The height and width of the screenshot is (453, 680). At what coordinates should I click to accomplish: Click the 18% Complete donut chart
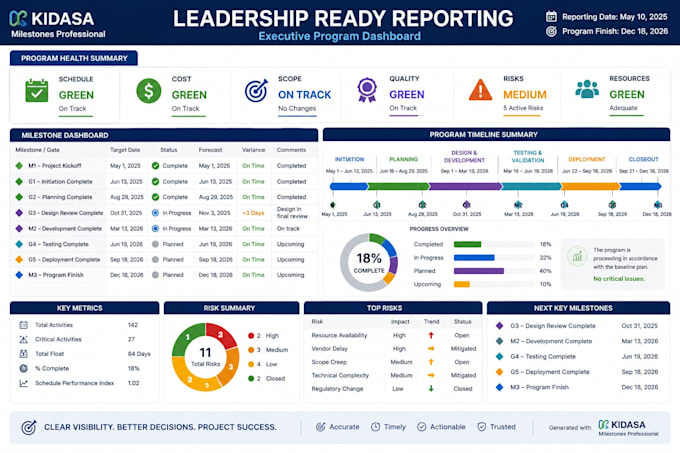pos(369,263)
